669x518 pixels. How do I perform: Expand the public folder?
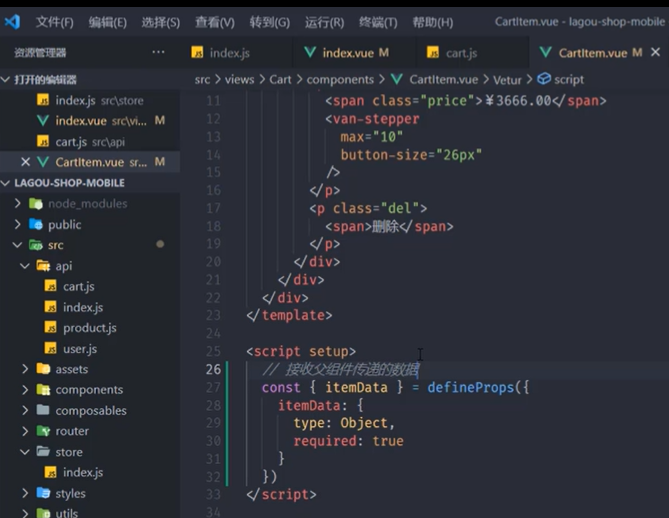pyautogui.click(x=17, y=224)
